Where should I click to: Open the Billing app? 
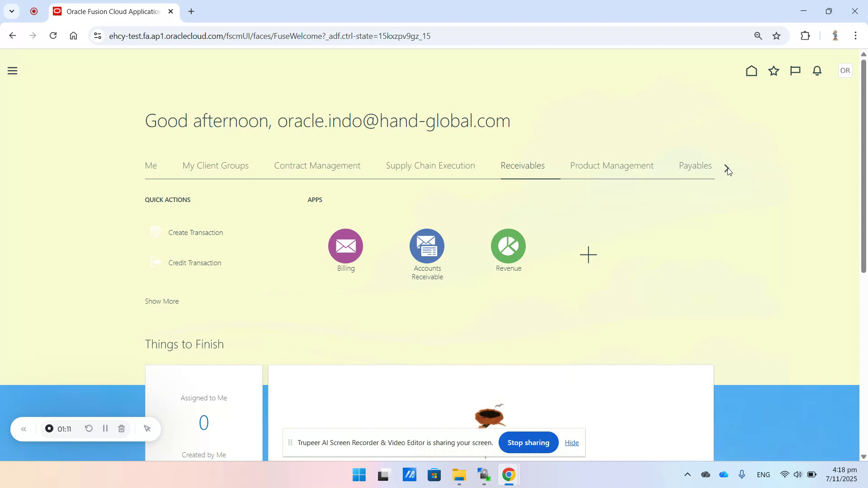345,246
